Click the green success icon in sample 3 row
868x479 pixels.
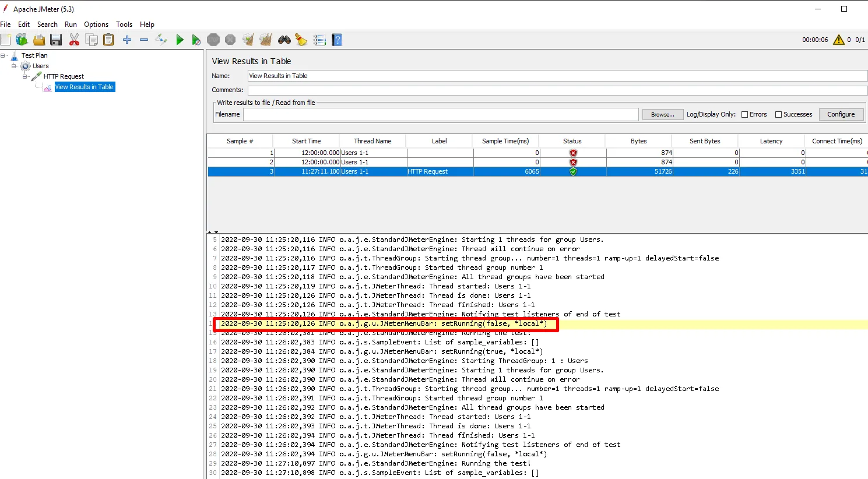tap(573, 171)
